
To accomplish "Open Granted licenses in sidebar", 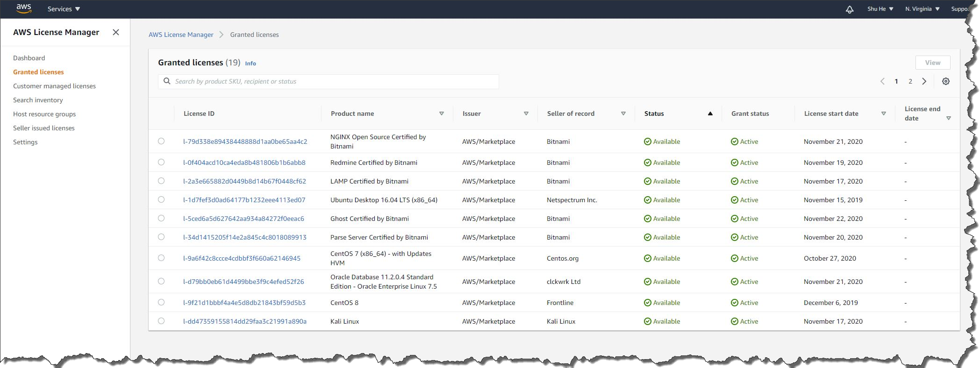I will 38,72.
